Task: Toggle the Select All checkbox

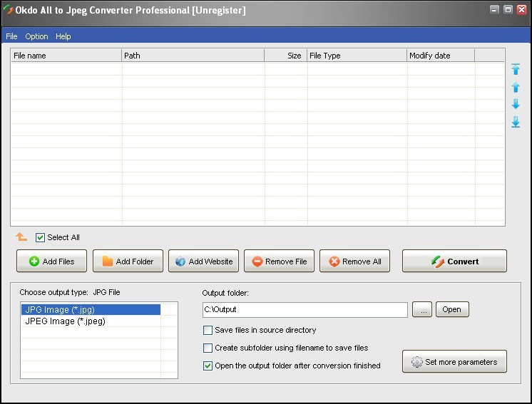Action: (x=40, y=237)
